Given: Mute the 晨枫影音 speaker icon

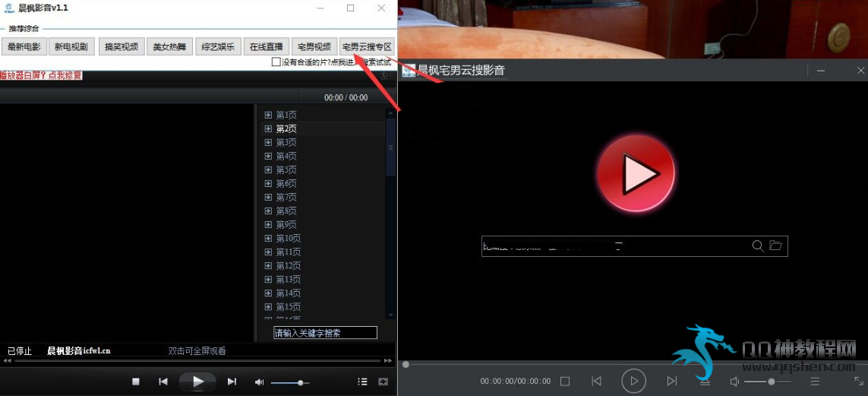Looking at the screenshot, I should [259, 382].
